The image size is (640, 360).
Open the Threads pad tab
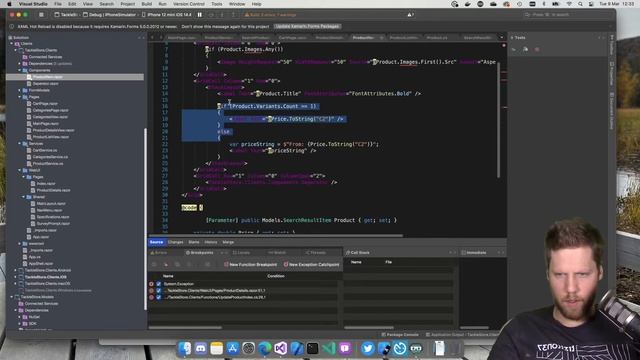[316, 253]
